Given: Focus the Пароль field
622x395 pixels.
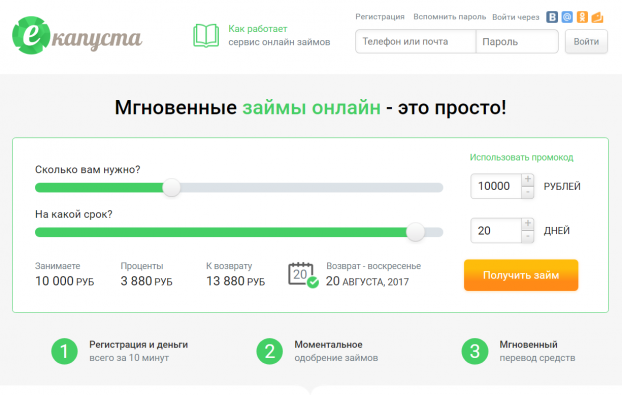Looking at the screenshot, I should (x=517, y=42).
